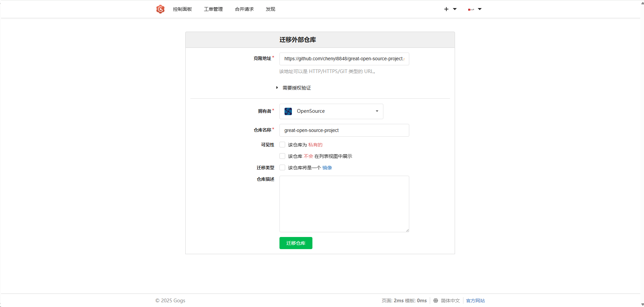This screenshot has height=307, width=644.
Task: Open the 官方网站 footer link
Action: [475, 301]
